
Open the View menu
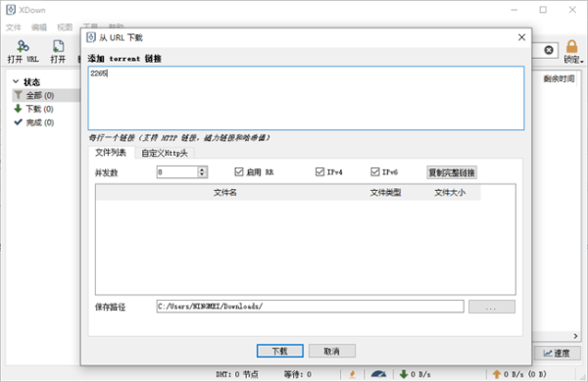pyautogui.click(x=65, y=27)
